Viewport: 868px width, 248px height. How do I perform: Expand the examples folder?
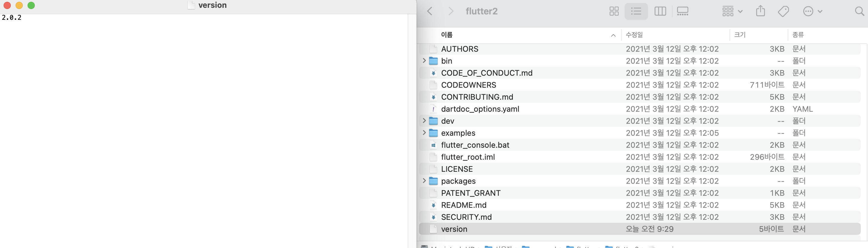[424, 133]
